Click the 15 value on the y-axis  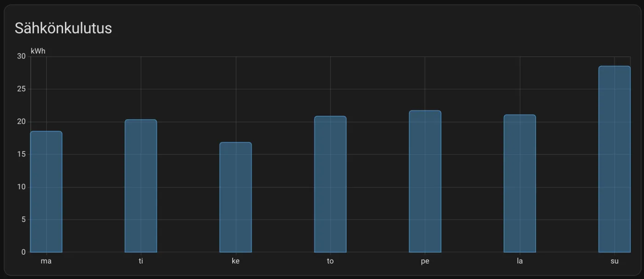click(x=21, y=154)
